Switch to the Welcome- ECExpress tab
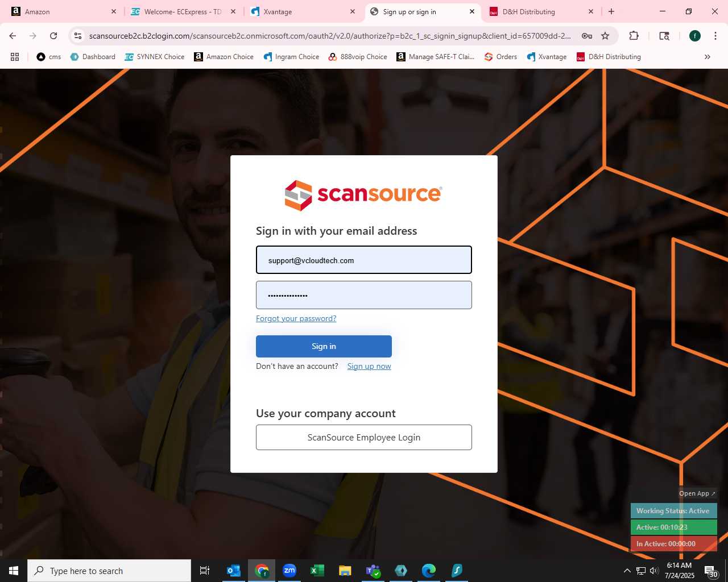728x582 pixels. pos(182,11)
